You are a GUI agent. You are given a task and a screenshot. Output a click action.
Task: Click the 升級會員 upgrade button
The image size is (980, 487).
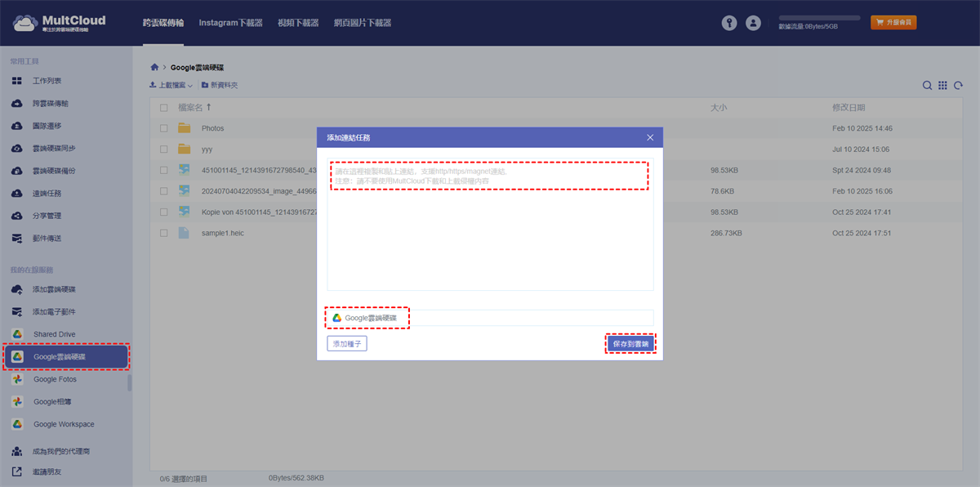click(893, 23)
